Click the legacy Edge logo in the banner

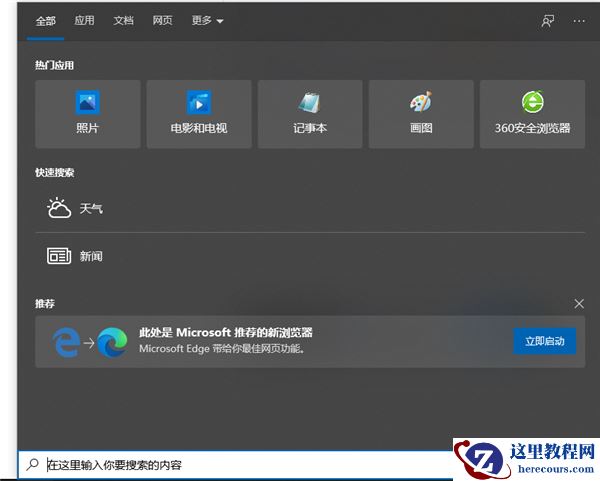[x=66, y=342]
